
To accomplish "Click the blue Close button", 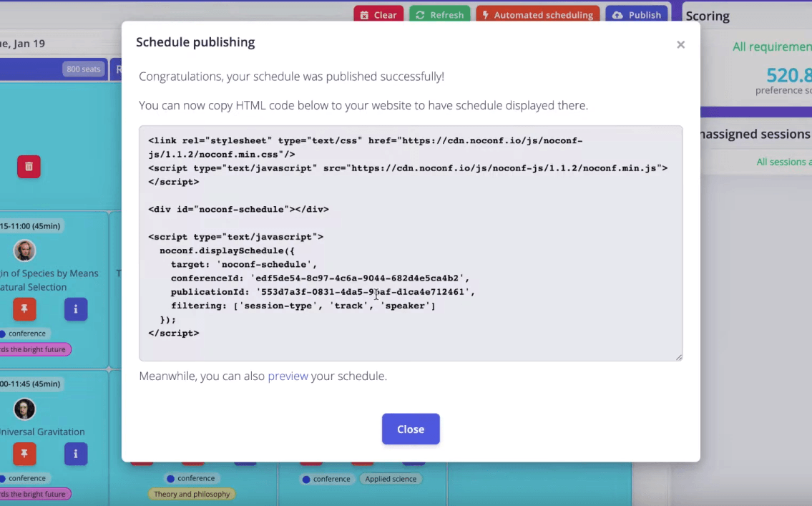I will pyautogui.click(x=411, y=429).
